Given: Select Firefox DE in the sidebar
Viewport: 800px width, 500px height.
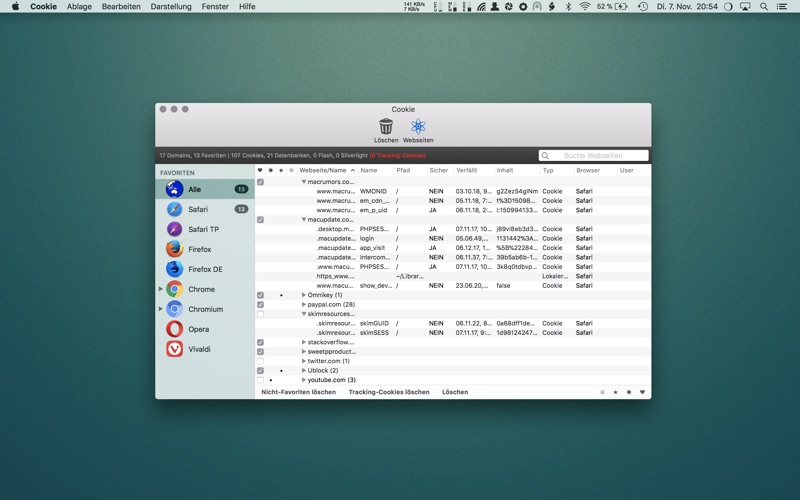Looking at the screenshot, I should click(205, 269).
